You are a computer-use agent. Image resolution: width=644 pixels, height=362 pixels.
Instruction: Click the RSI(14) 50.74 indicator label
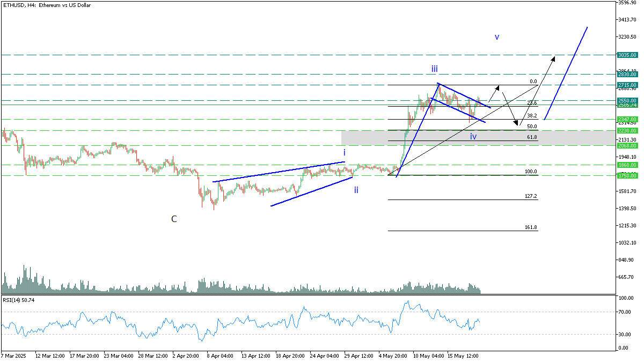(x=18, y=300)
